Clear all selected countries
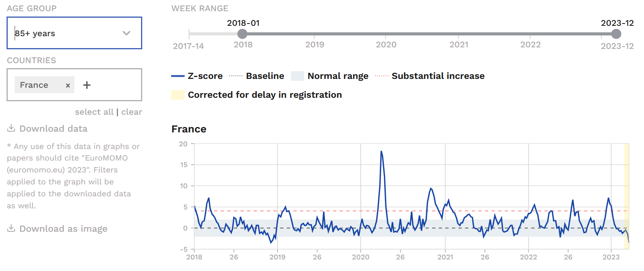 click(x=131, y=112)
